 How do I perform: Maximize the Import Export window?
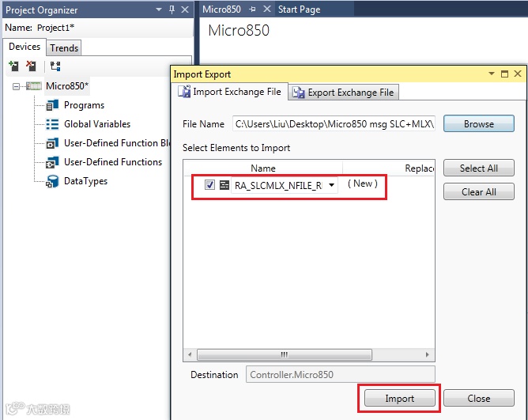504,74
